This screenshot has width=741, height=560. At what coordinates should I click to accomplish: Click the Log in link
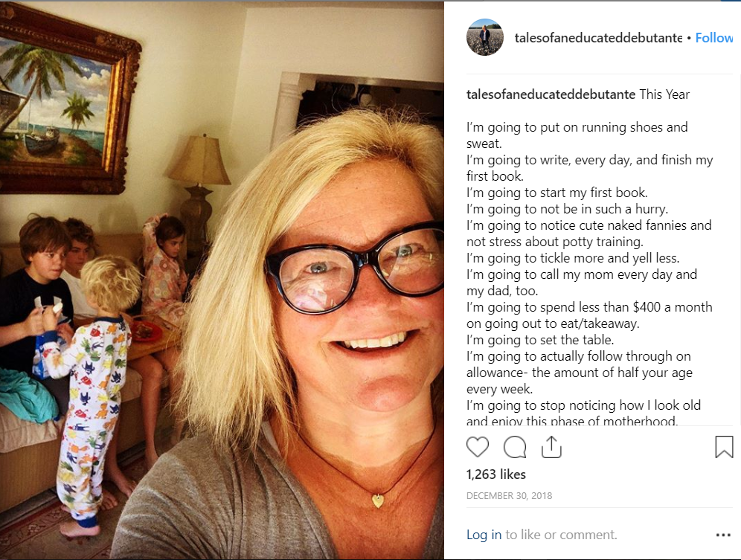[x=484, y=535]
